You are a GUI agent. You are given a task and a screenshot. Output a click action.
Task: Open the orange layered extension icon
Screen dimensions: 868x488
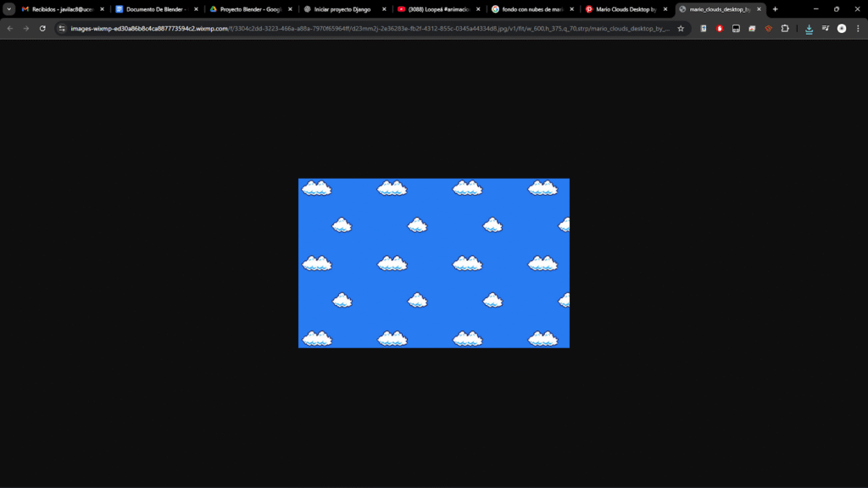click(x=768, y=28)
